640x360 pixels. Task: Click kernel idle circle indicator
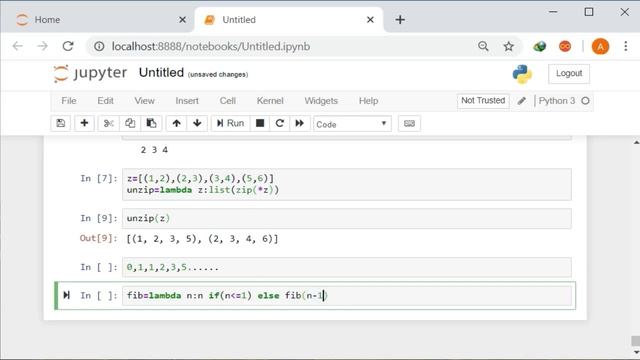point(585,101)
